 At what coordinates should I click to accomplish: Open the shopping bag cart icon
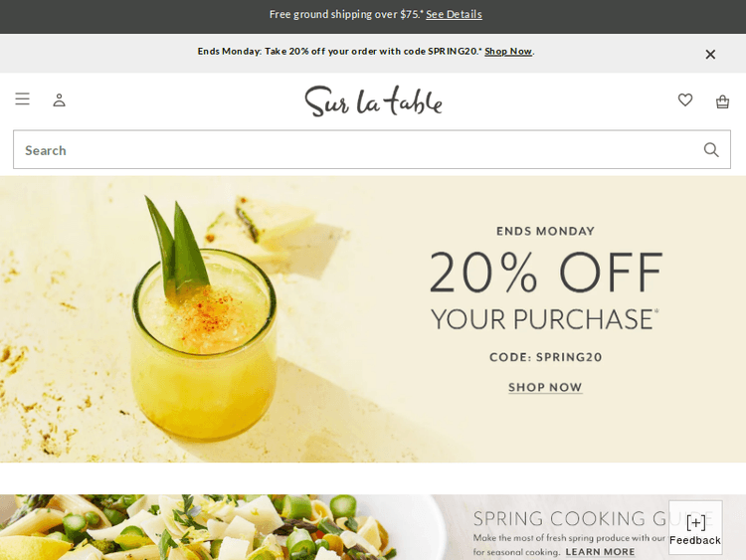coord(723,101)
